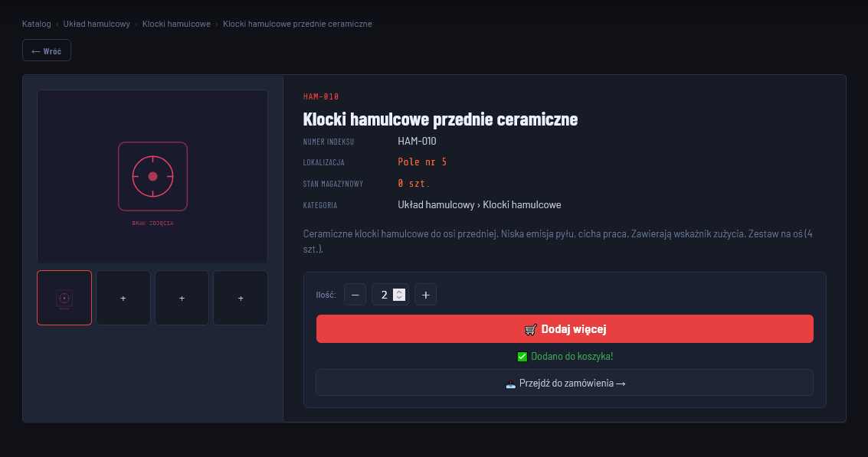Navigate to "Katalog" in the breadcrumb
This screenshot has height=457, width=868.
pos(35,24)
